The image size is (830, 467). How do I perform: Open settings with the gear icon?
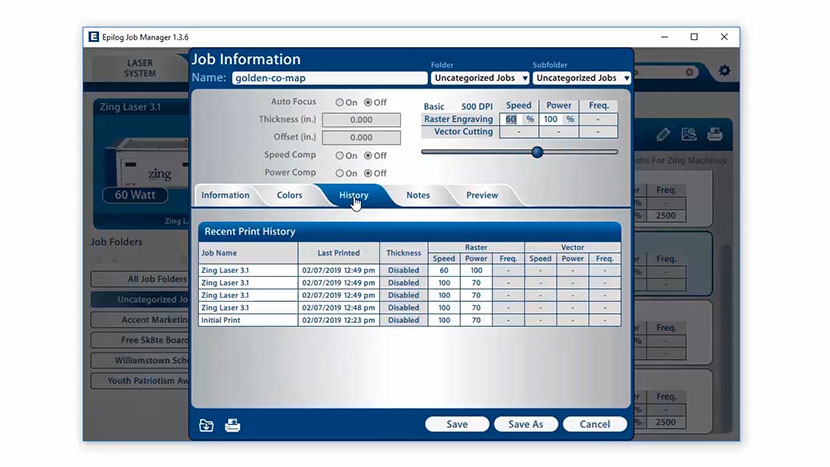pos(724,71)
